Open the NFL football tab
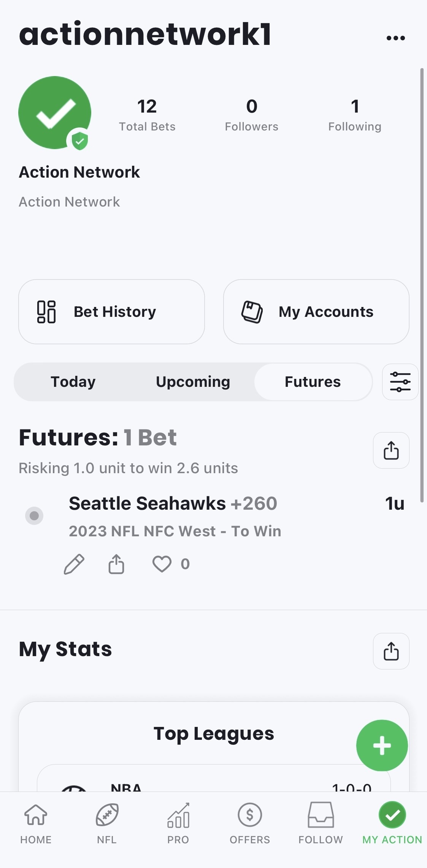 coord(107,823)
